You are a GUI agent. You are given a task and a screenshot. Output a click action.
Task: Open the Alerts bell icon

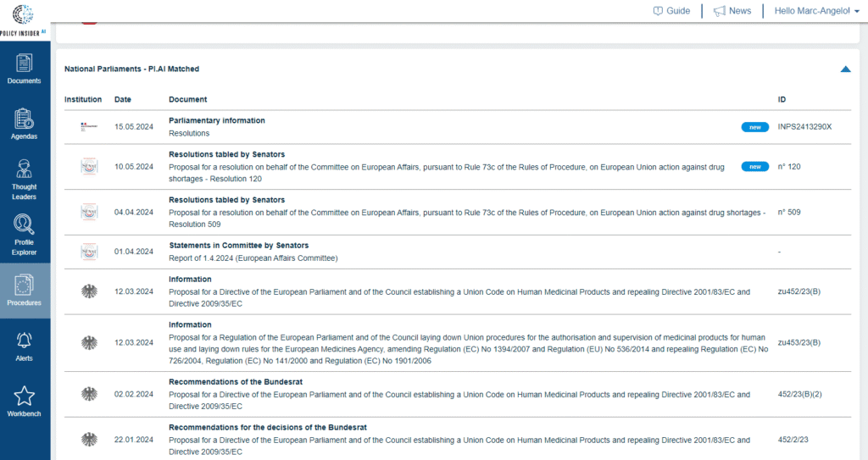tap(24, 346)
